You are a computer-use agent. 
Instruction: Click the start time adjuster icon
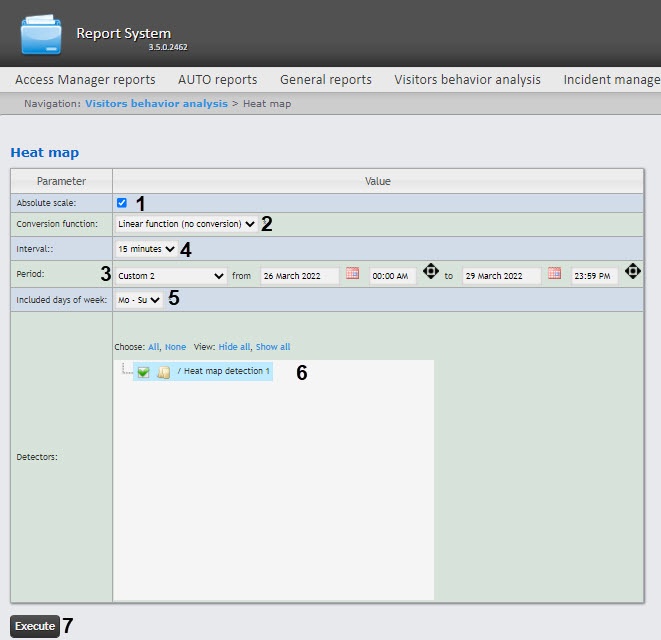[431, 272]
